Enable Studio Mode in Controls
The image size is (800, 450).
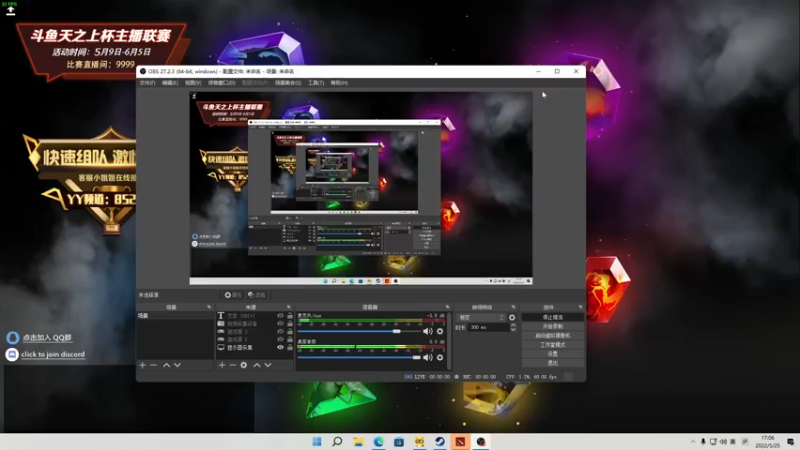[x=553, y=345]
